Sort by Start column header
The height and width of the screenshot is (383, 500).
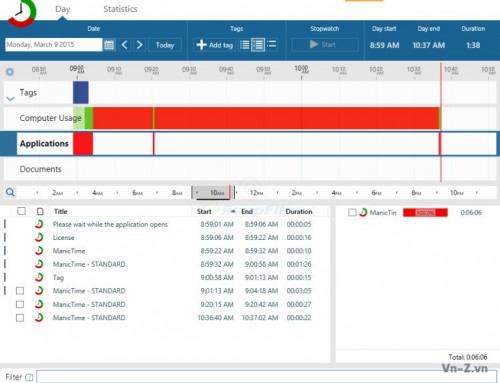[204, 211]
